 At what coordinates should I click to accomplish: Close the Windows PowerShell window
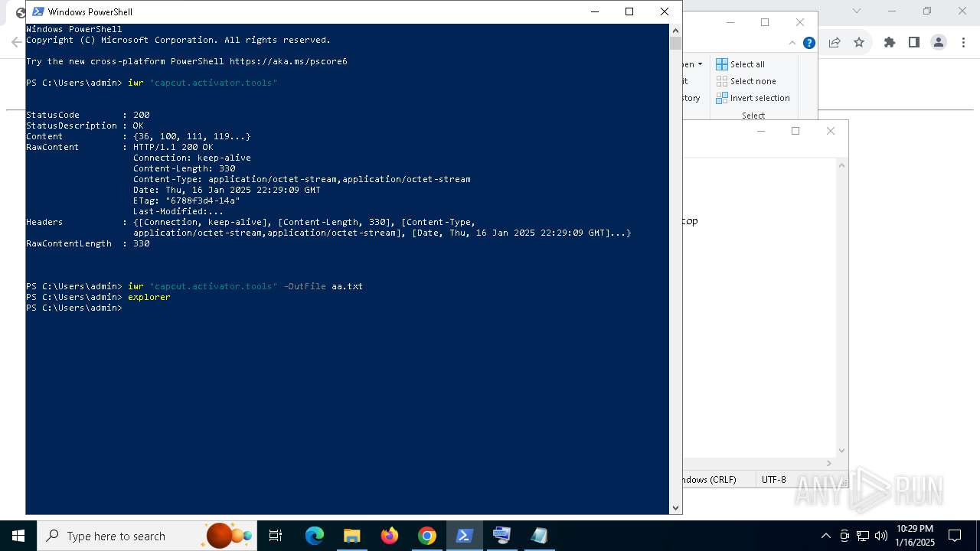[665, 11]
